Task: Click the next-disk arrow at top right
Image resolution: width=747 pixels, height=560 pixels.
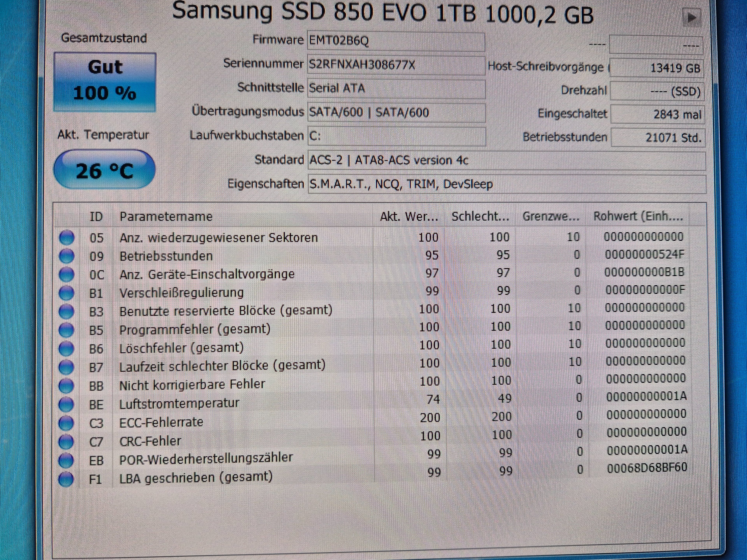Action: (691, 17)
